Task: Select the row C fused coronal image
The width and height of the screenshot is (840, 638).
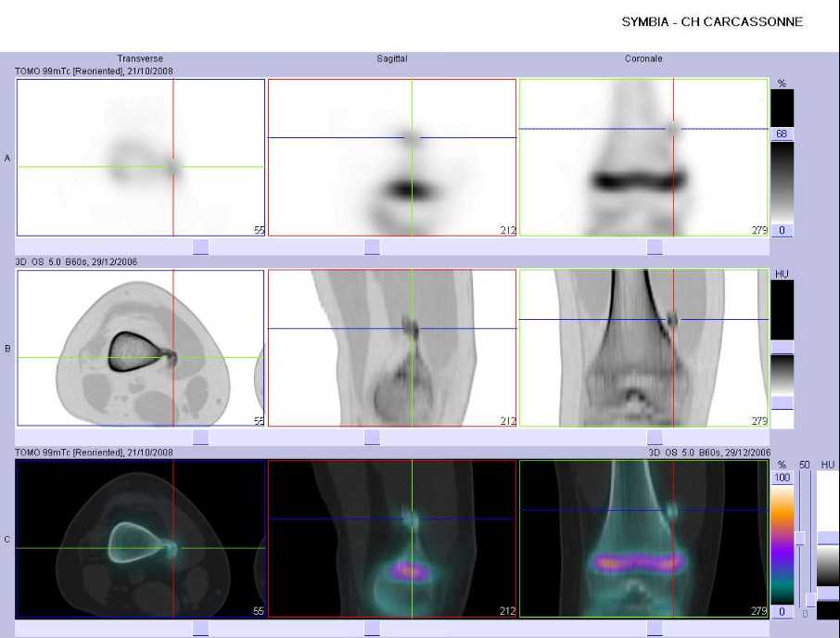Action: 644,539
